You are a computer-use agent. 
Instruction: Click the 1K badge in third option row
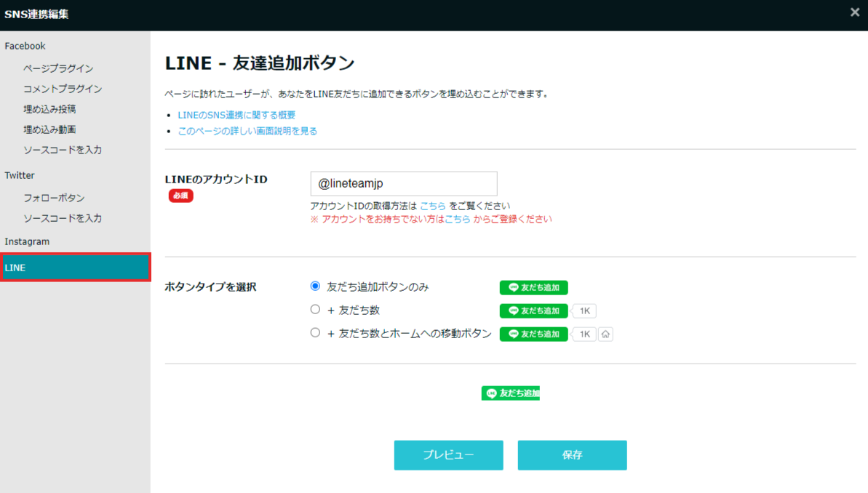(x=584, y=334)
